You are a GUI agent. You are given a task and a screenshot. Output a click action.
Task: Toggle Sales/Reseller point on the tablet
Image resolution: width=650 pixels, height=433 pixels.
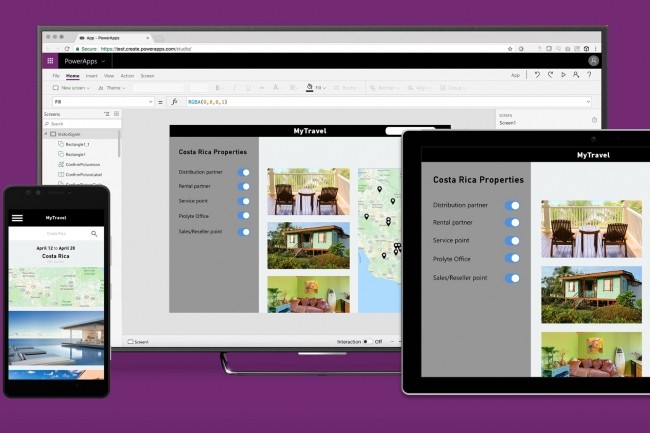(x=512, y=278)
